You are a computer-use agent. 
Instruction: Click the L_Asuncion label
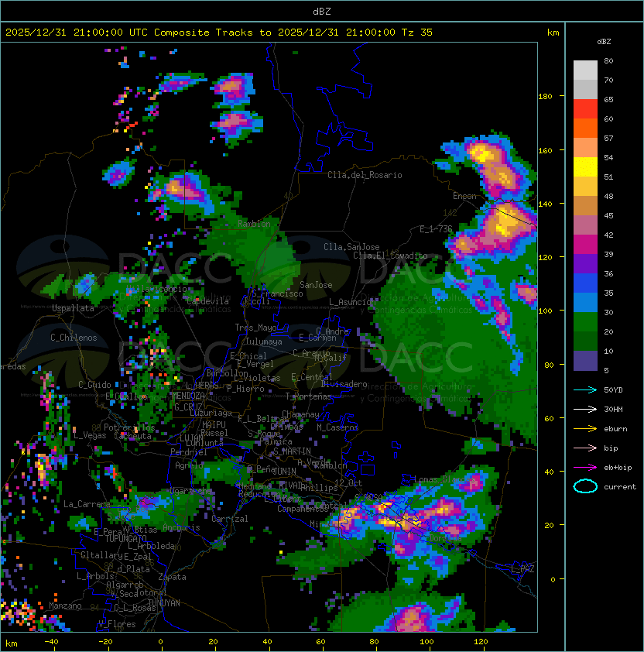[352, 302]
